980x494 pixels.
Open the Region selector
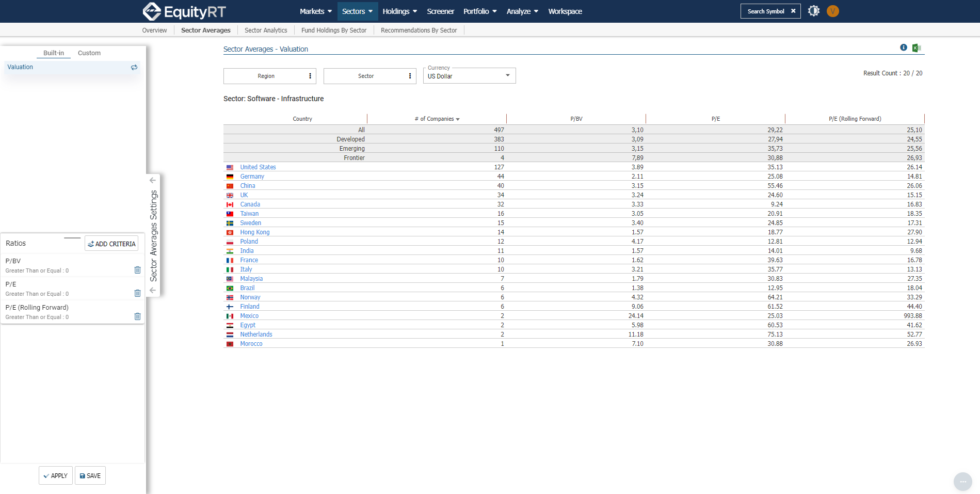coord(268,75)
